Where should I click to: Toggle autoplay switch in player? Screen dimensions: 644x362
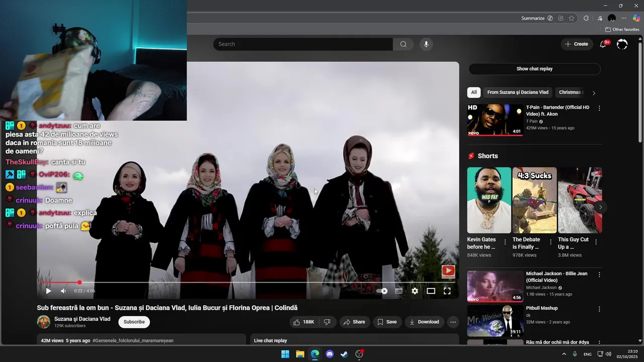click(382, 291)
